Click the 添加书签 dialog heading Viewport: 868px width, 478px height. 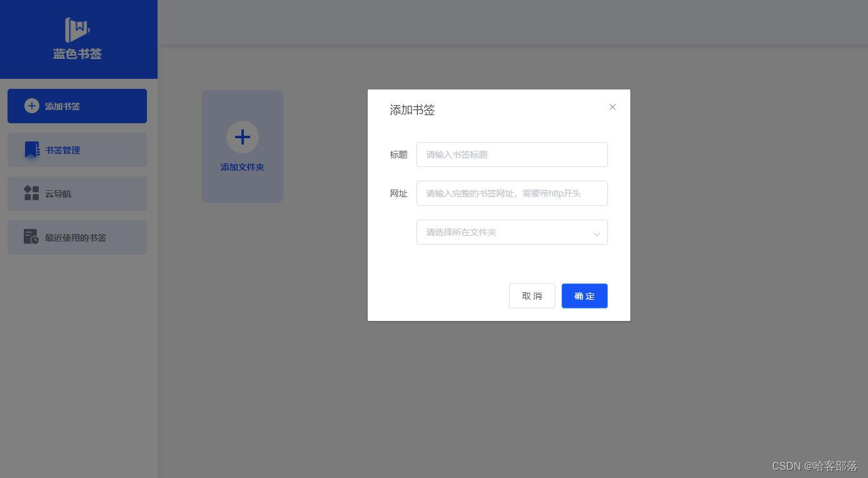click(x=412, y=110)
